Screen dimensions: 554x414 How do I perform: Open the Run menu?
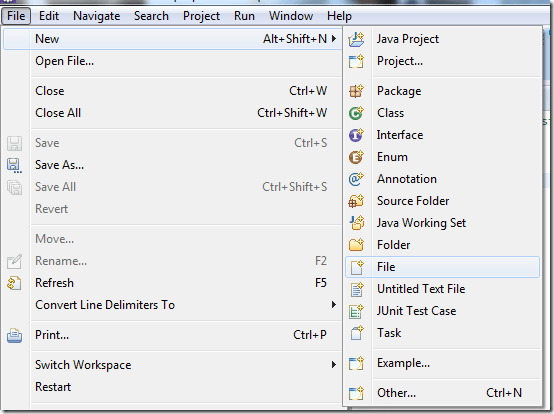pyautogui.click(x=244, y=16)
